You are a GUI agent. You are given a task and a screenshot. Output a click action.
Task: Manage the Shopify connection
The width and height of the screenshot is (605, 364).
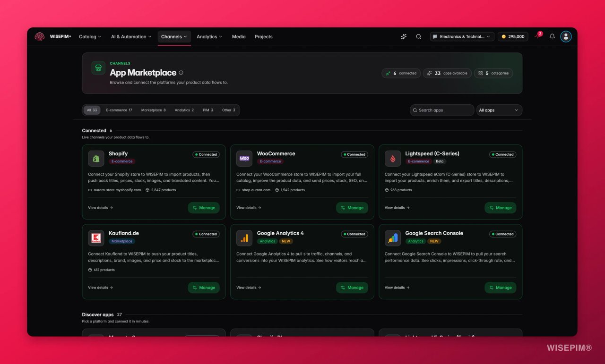(x=204, y=208)
